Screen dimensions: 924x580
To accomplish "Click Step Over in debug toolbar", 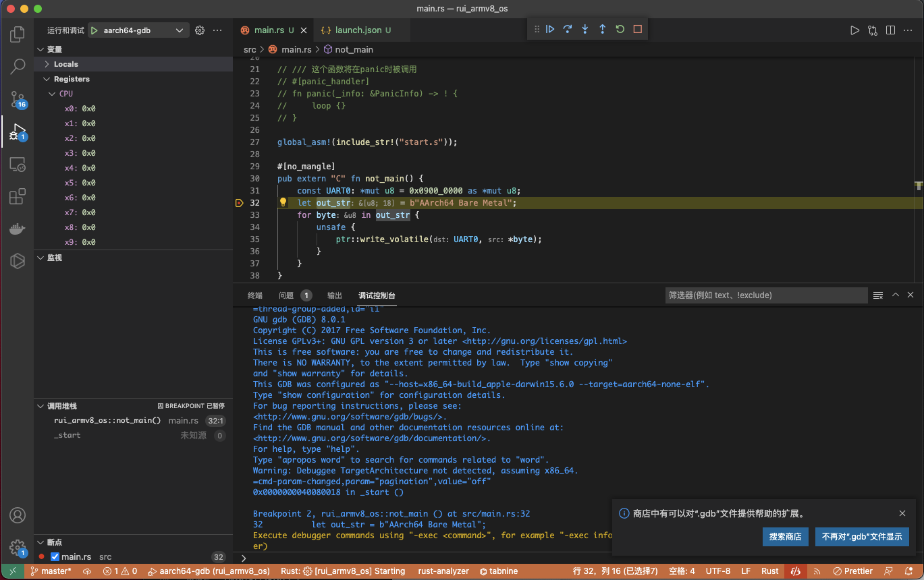I will tap(568, 29).
